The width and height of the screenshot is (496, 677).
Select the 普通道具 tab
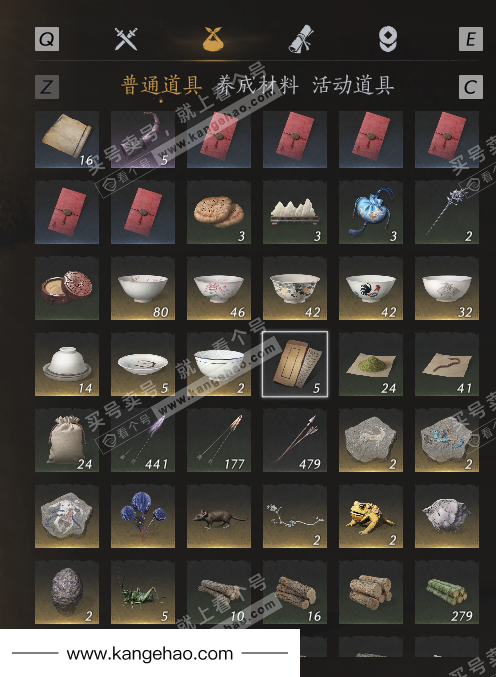pos(161,85)
